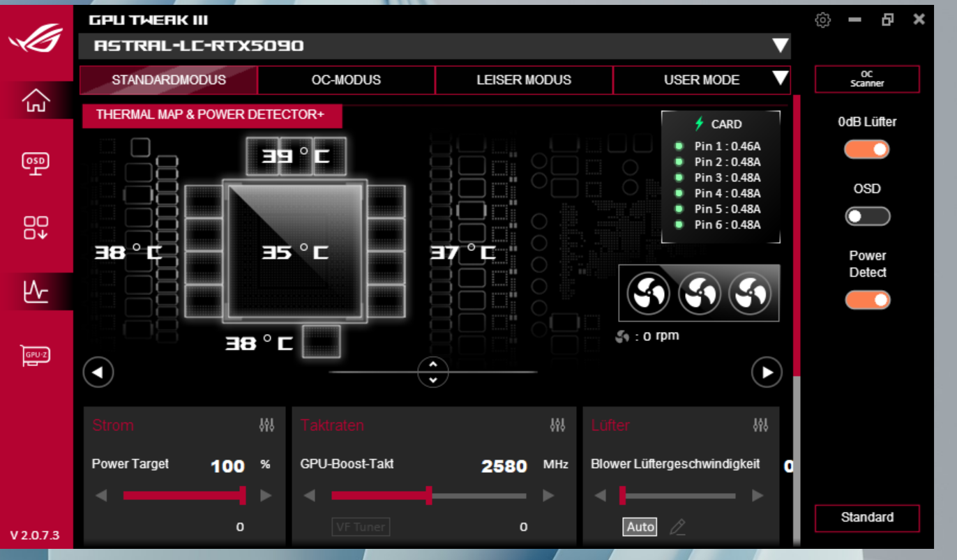Open advanced settings for Lüfter panel

point(761,425)
